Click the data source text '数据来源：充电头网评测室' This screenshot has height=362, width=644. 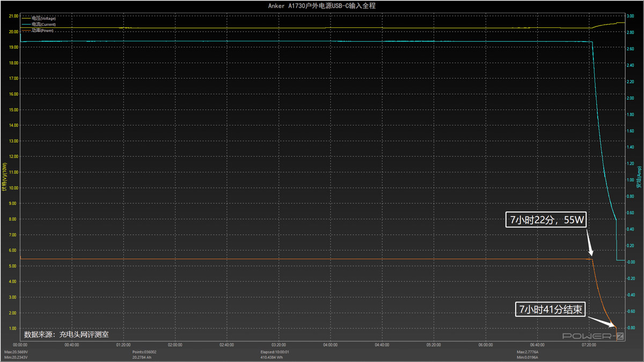[x=67, y=334]
